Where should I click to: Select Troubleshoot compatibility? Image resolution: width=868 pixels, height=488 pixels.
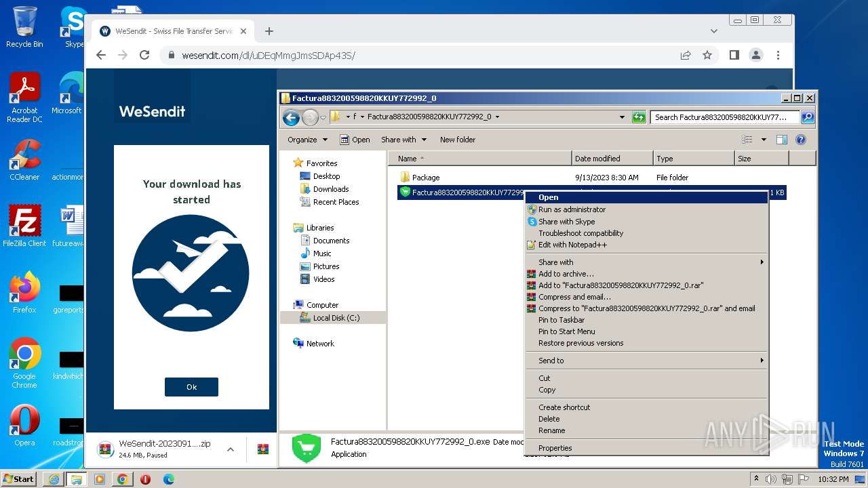(x=646, y=233)
